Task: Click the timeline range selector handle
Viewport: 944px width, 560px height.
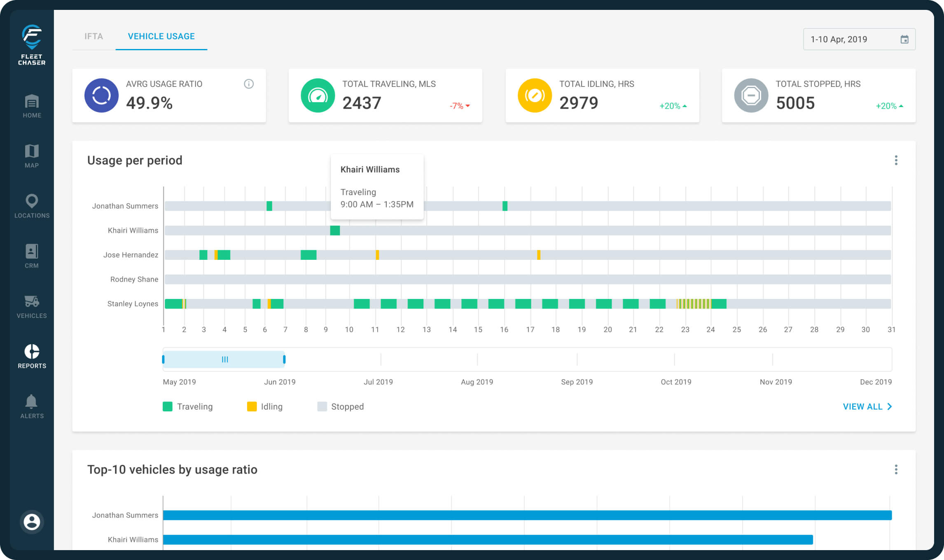Action: [x=224, y=359]
